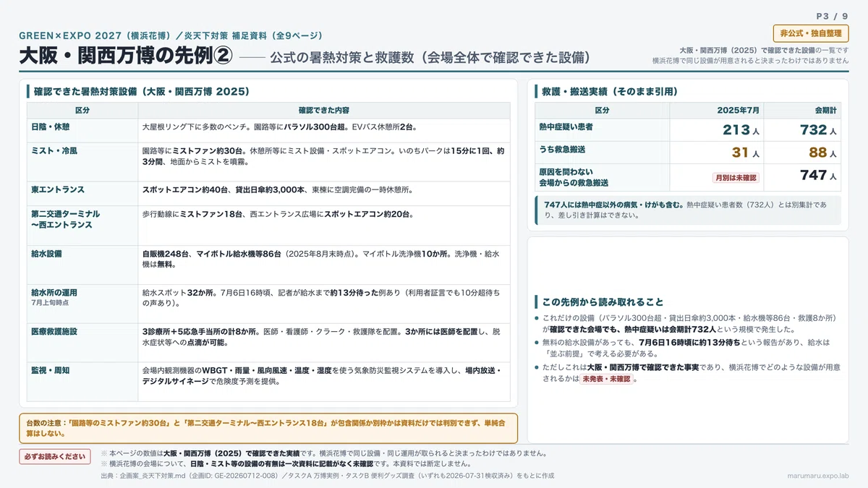The height and width of the screenshot is (488, 868).
Task: Click the value 747人
Action: click(818, 176)
